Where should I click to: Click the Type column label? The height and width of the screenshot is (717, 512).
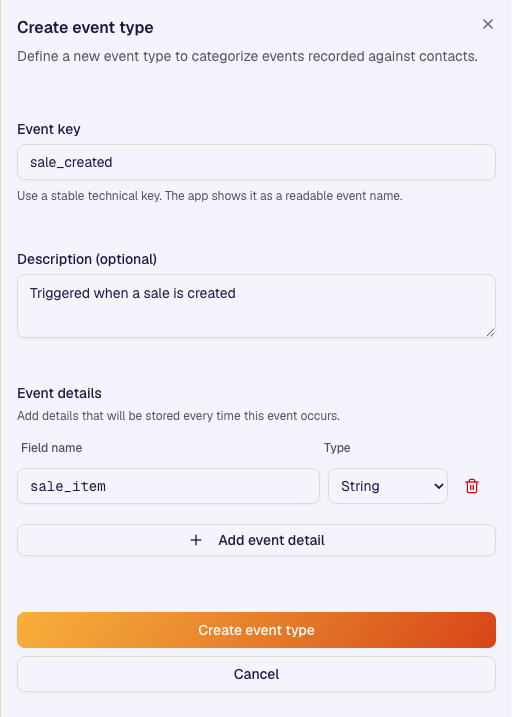pyautogui.click(x=337, y=448)
